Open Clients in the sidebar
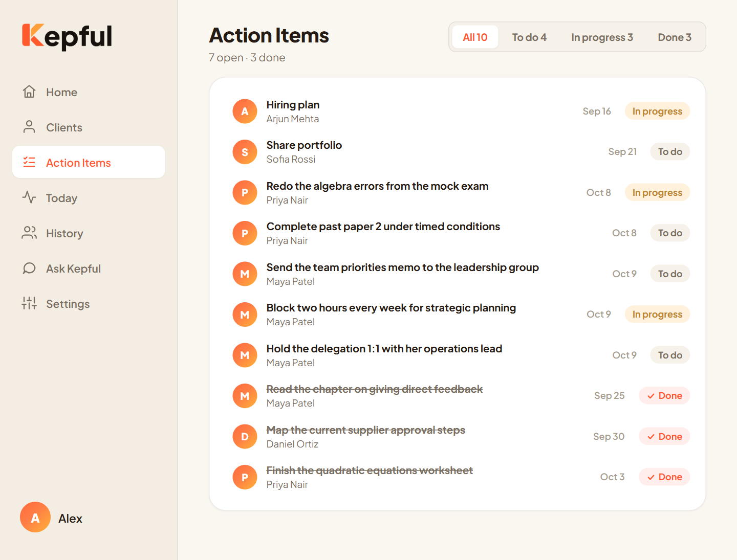 (x=89, y=127)
